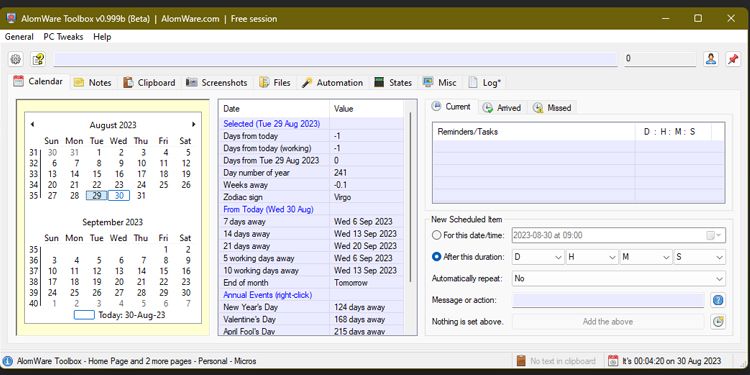Click the Add the above button
This screenshot has width=750, height=375.
(x=608, y=322)
